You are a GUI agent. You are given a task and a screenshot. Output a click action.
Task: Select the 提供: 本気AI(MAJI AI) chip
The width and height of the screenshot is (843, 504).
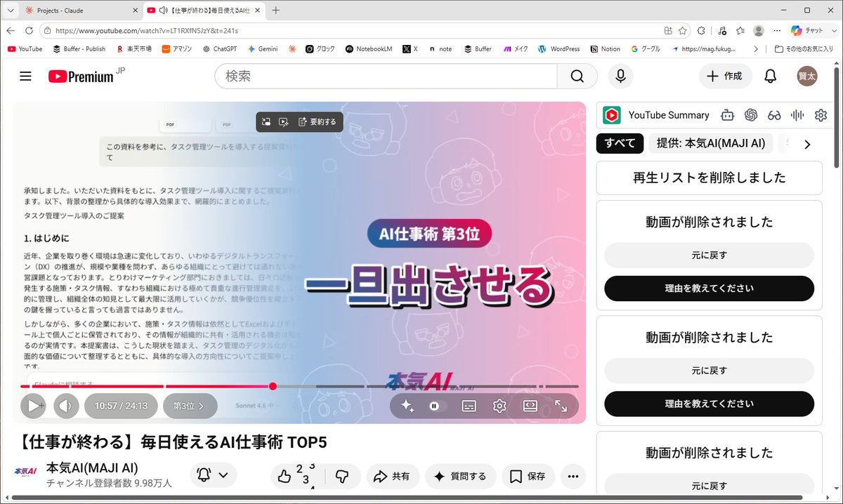click(711, 143)
